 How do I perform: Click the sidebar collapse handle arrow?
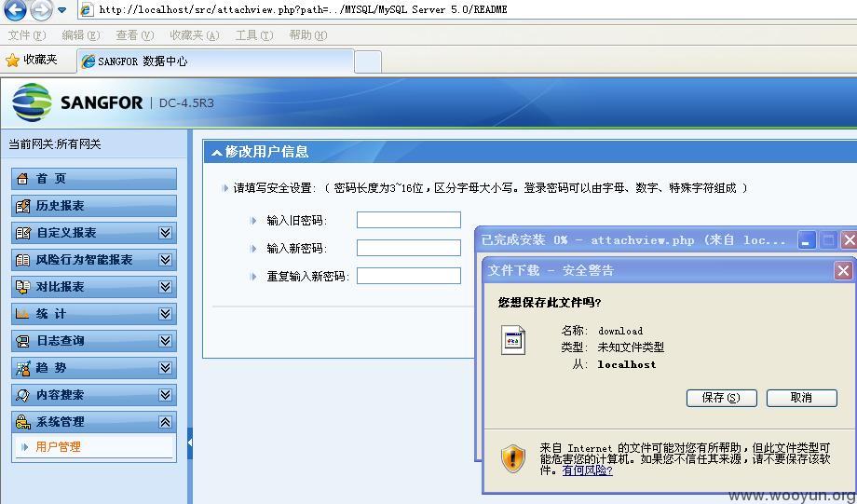pyautogui.click(x=190, y=442)
